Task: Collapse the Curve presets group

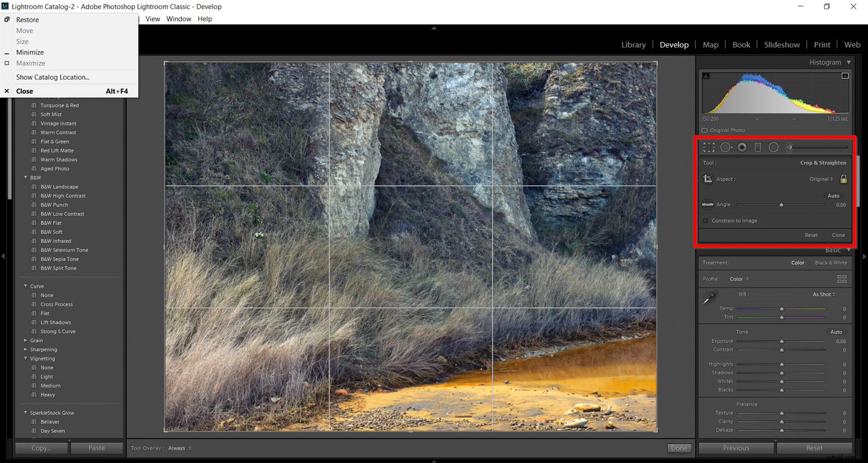Action: (25, 285)
